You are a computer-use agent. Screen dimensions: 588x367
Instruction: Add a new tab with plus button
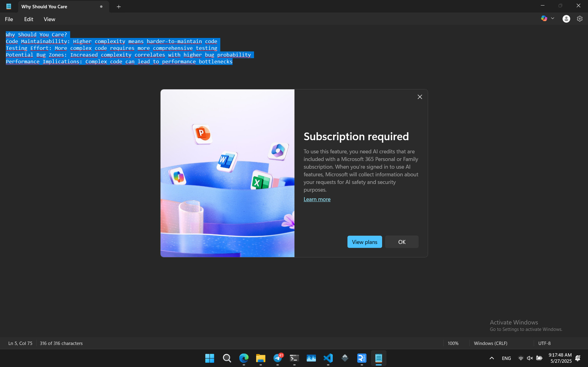tap(119, 7)
